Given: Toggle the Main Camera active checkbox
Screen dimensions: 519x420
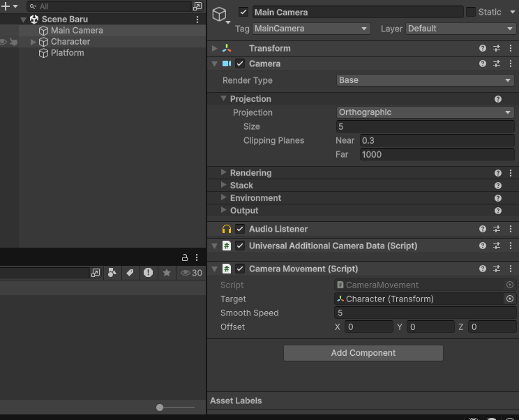Looking at the screenshot, I should 243,13.
